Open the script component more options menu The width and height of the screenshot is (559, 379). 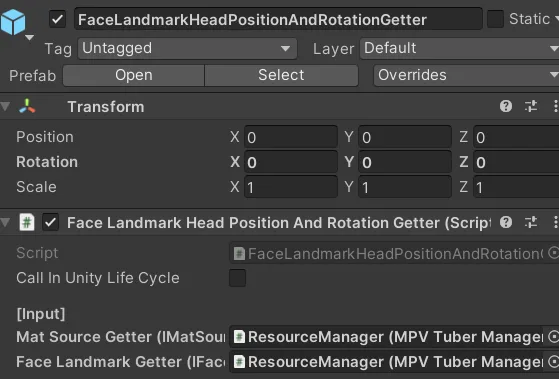(x=555, y=222)
